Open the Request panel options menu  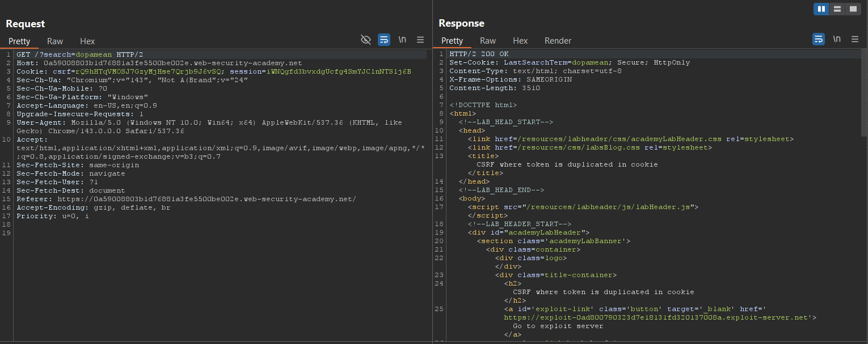(x=420, y=40)
